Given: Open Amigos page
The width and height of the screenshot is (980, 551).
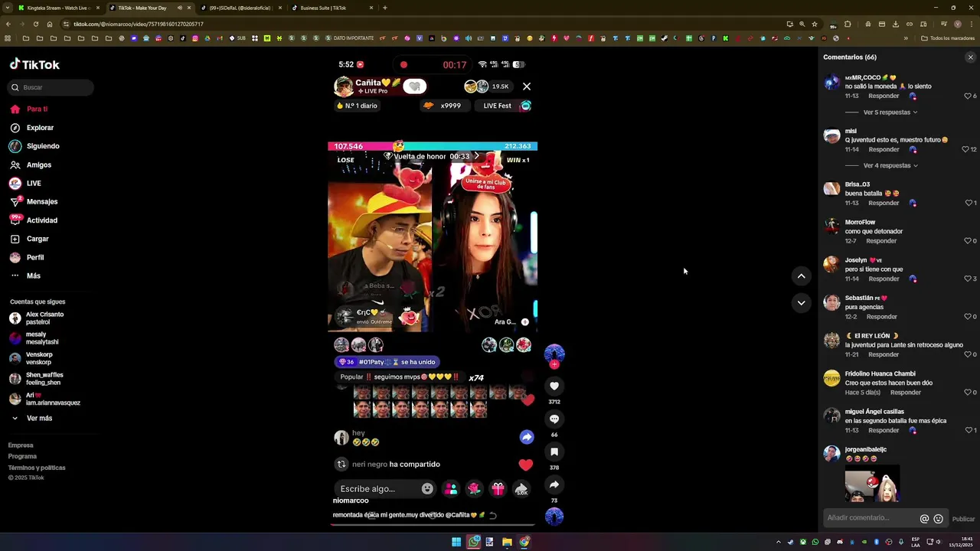Looking at the screenshot, I should point(31,165).
